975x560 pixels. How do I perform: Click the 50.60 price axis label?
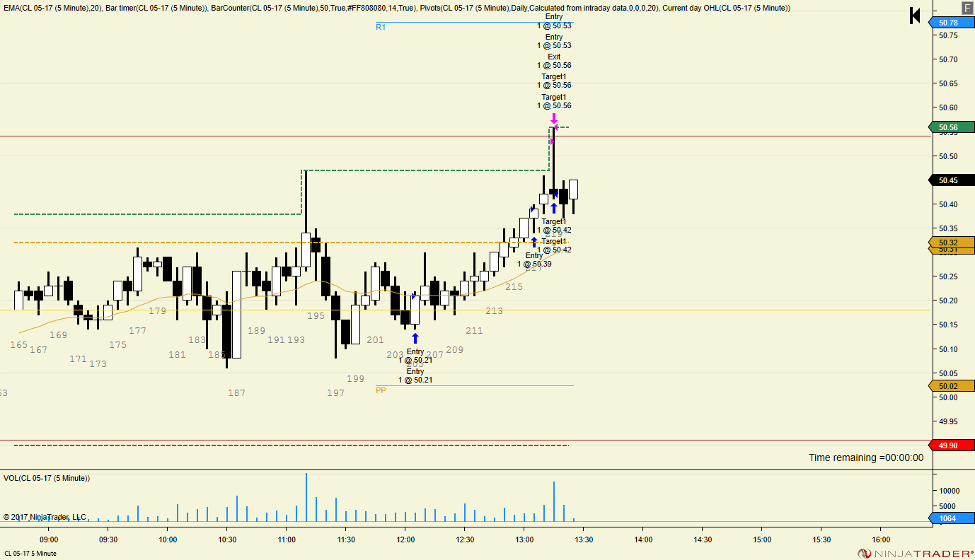coord(948,107)
